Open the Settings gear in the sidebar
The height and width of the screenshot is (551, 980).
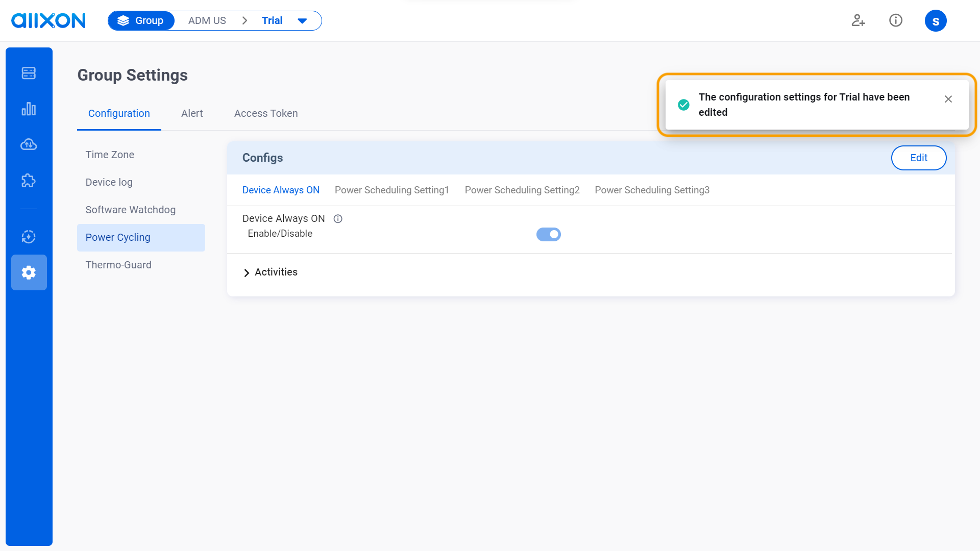pyautogui.click(x=29, y=272)
